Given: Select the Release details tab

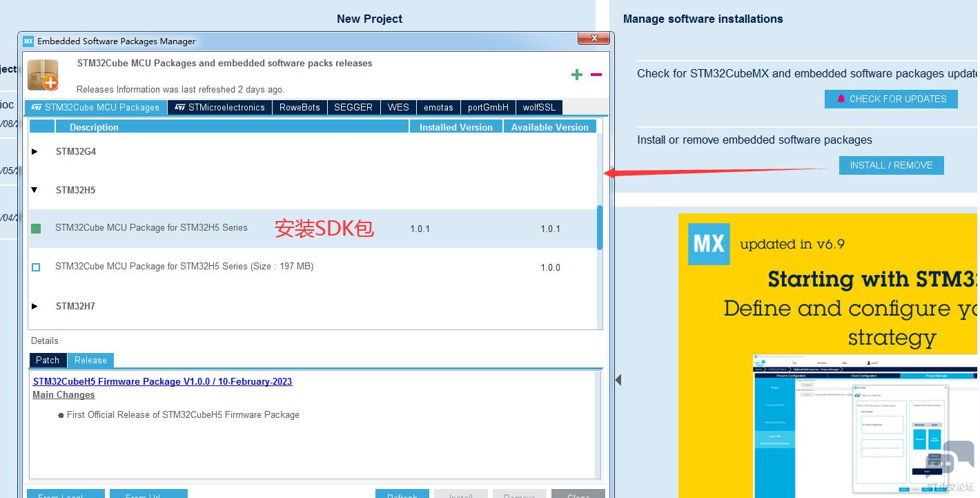Looking at the screenshot, I should [x=90, y=360].
